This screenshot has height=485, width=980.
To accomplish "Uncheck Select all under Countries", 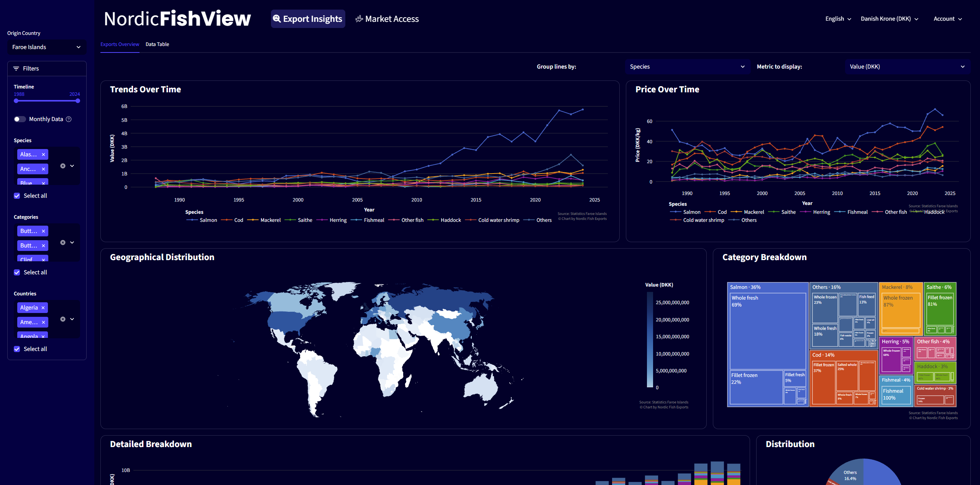I will [x=17, y=349].
